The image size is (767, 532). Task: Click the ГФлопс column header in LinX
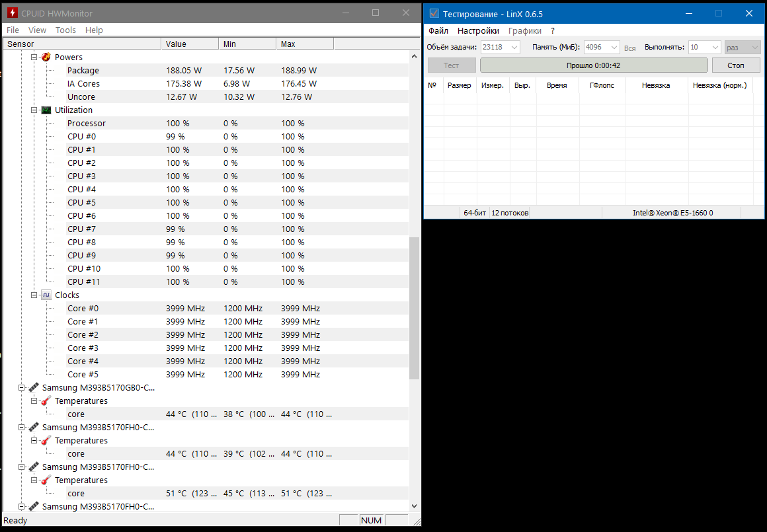(602, 85)
